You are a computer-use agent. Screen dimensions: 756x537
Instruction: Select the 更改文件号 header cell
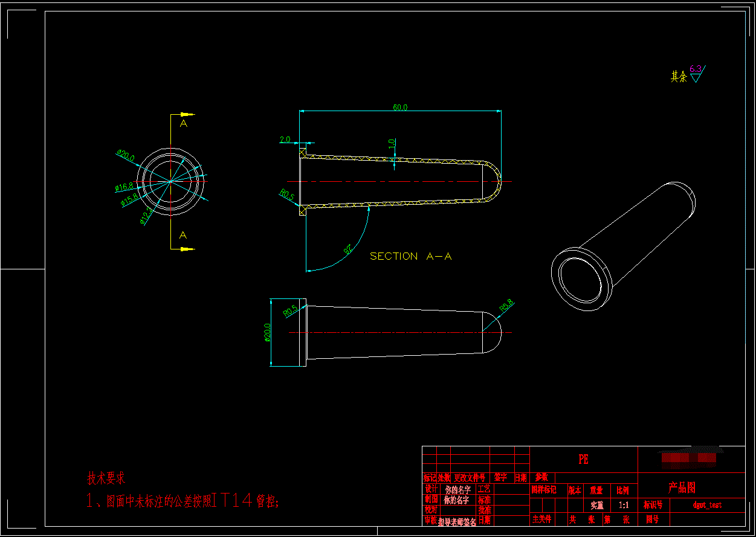click(470, 478)
